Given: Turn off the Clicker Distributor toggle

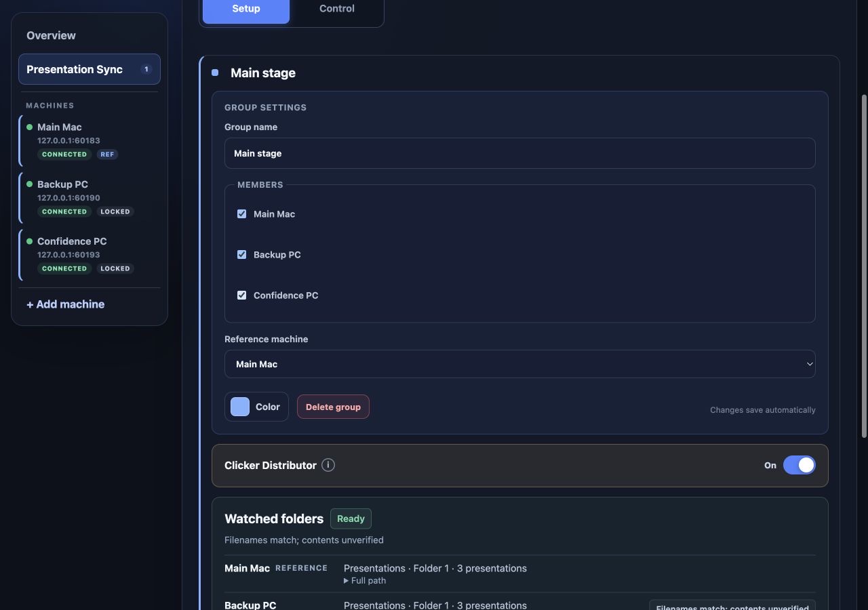Looking at the screenshot, I should [799, 465].
